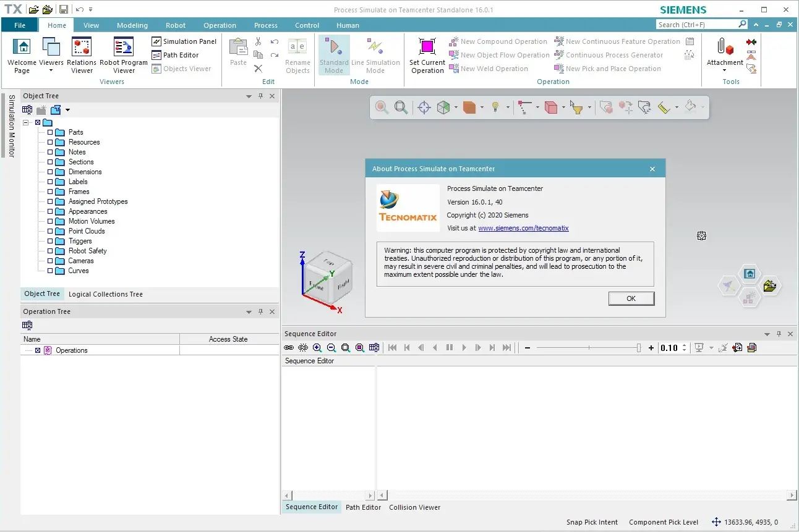Click the Attachment tool icon
Image resolution: width=799 pixels, height=532 pixels.
(x=725, y=47)
